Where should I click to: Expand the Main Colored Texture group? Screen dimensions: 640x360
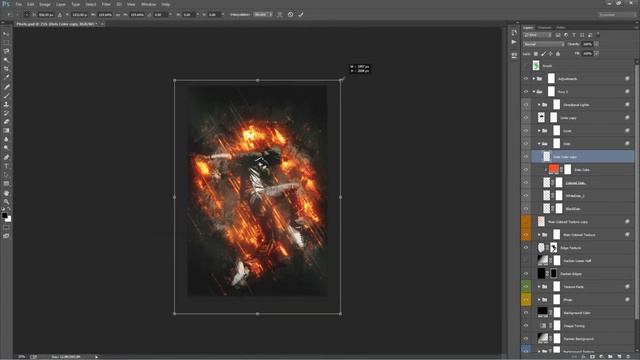tap(539, 235)
